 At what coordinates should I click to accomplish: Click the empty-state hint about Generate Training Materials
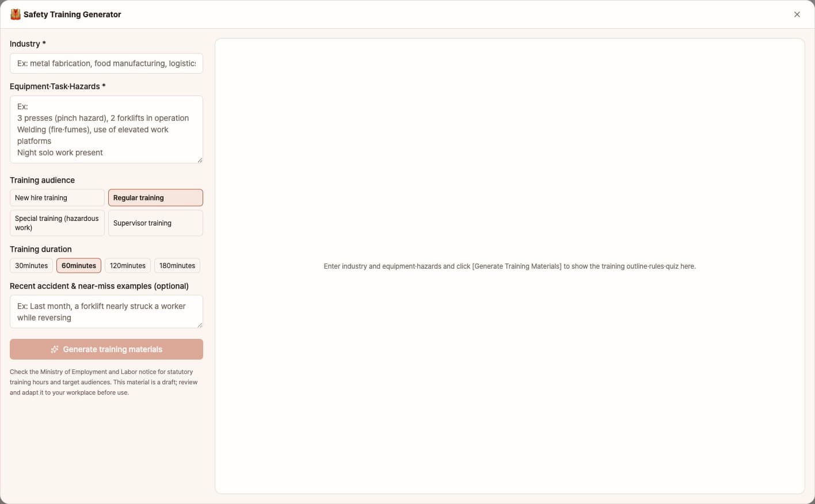click(510, 266)
